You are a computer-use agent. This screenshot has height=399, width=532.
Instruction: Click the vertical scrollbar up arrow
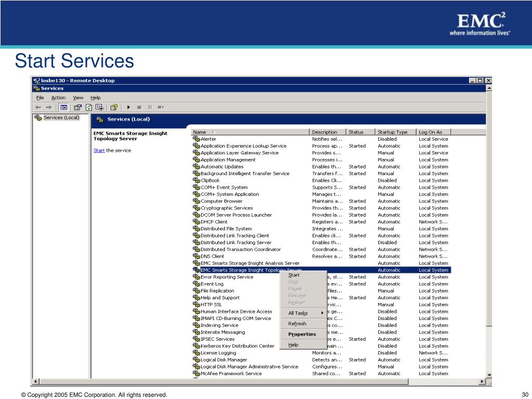pyautogui.click(x=489, y=88)
